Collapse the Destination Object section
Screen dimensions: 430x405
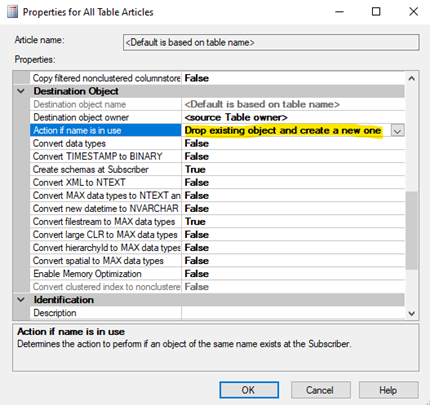click(21, 91)
